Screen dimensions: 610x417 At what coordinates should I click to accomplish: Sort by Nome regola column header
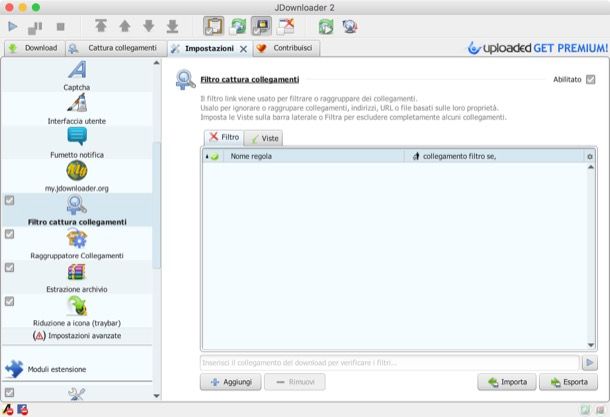314,156
